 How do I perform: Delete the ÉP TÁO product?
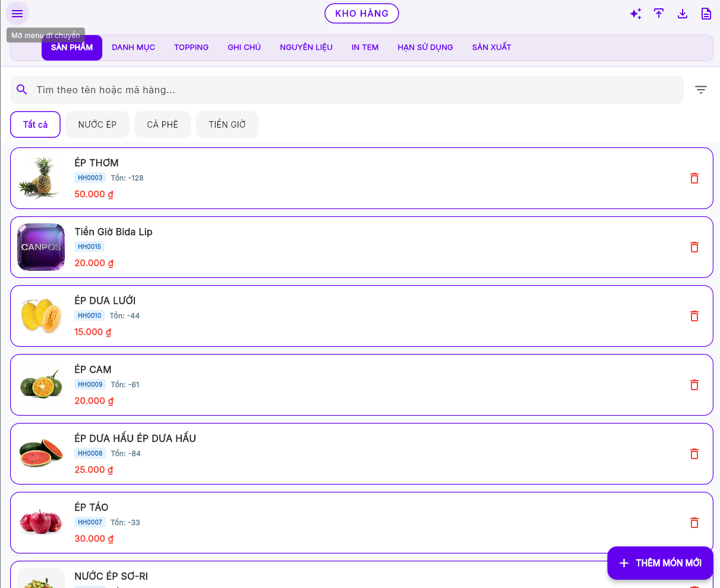694,523
